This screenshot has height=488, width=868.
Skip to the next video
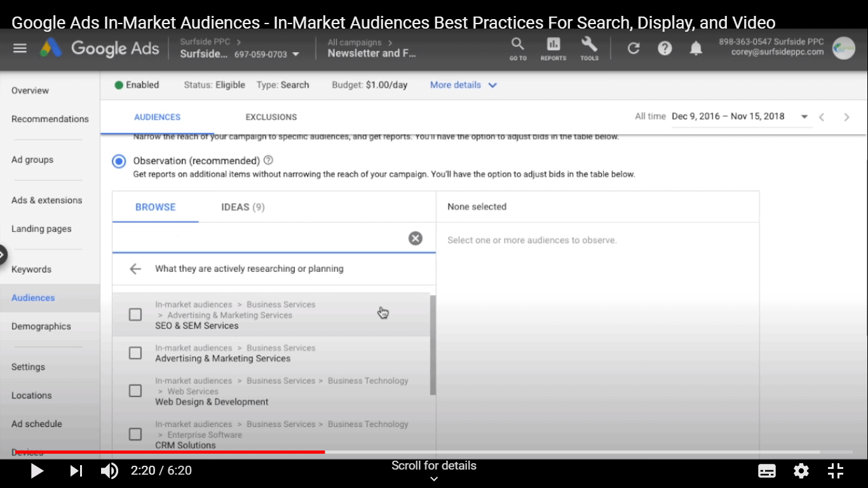76,471
